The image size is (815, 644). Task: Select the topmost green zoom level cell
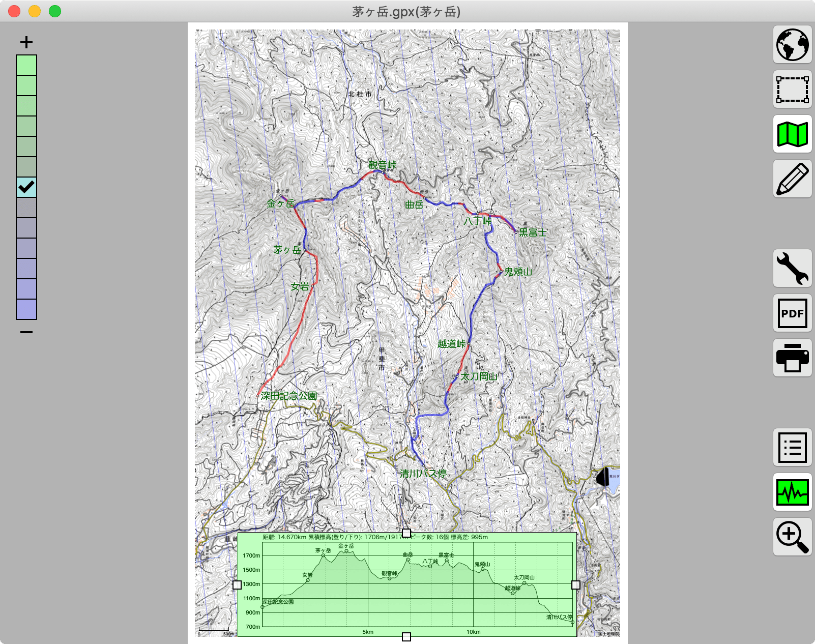pyautogui.click(x=26, y=65)
